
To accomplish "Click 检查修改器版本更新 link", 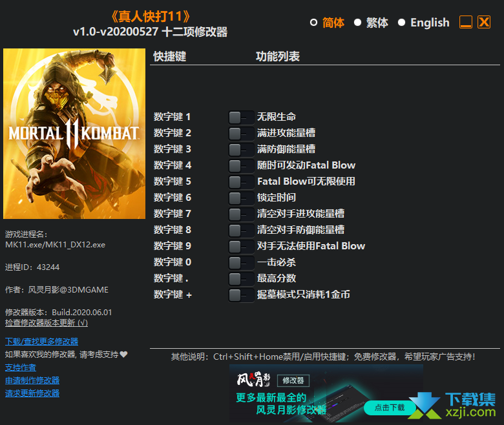I will [x=46, y=322].
